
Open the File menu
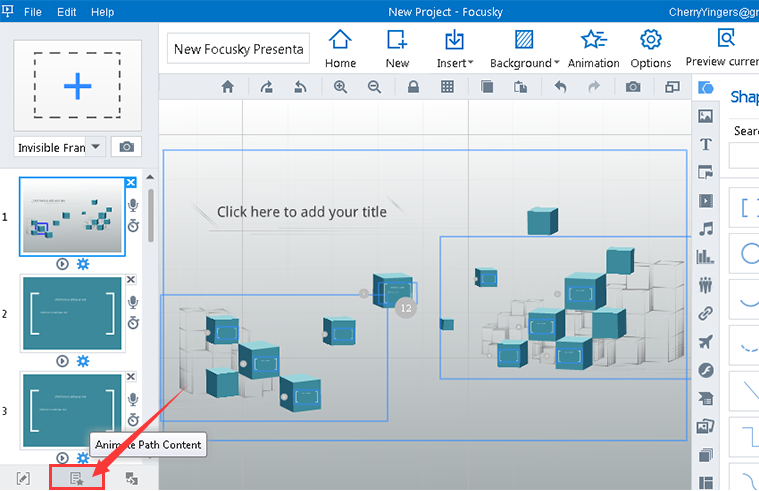32,12
